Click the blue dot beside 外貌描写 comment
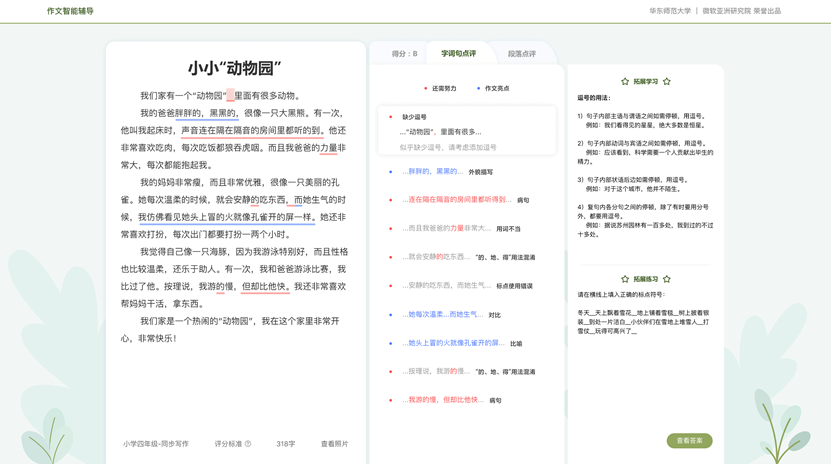The image size is (831, 464). click(391, 172)
